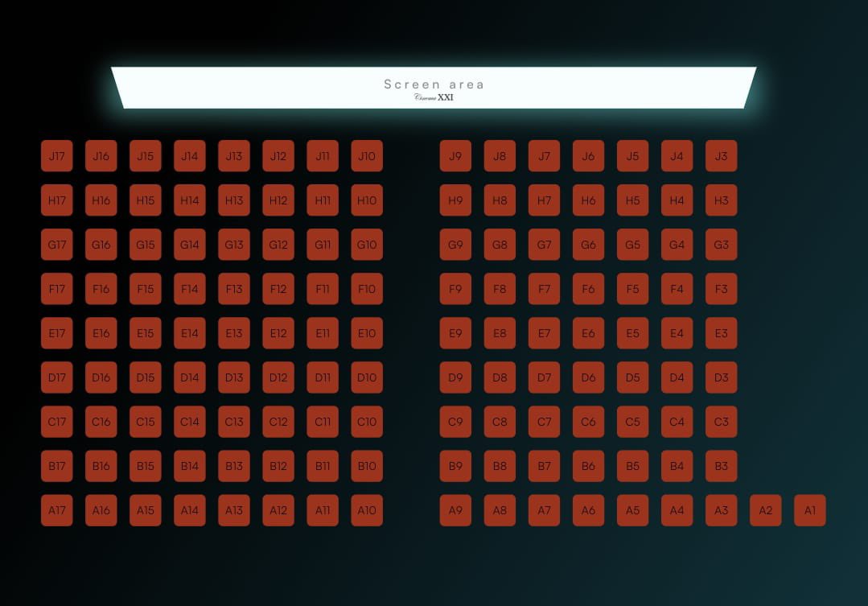Select seat H4
This screenshot has height=606, width=868.
click(677, 200)
